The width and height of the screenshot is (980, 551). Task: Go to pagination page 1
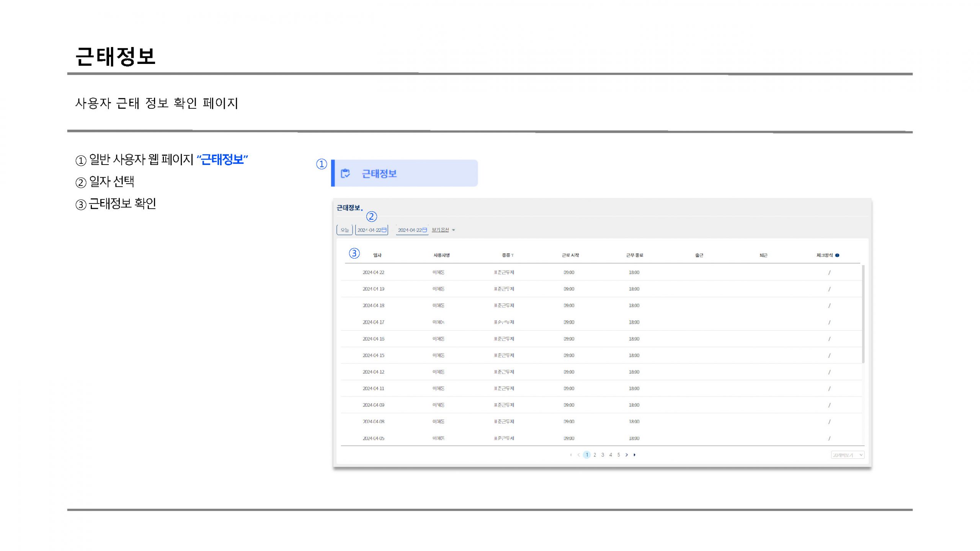[586, 455]
